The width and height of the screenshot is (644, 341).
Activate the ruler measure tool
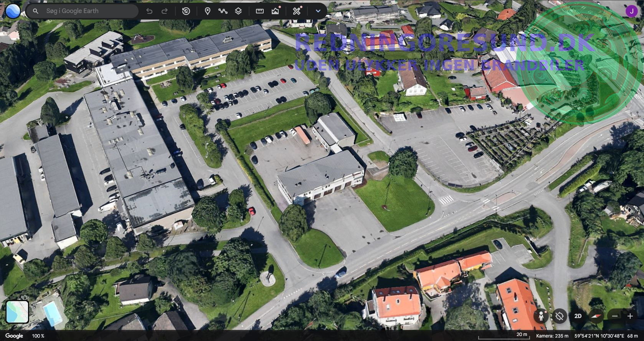click(260, 11)
